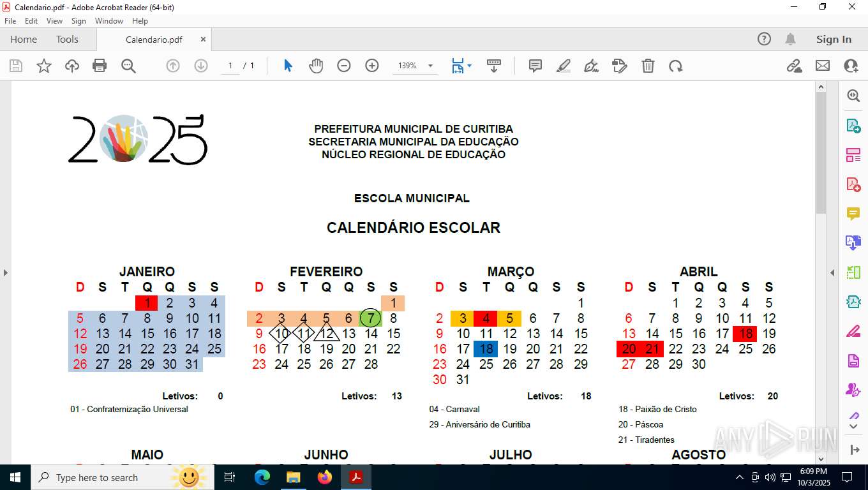Switch to the Home tab

pyautogui.click(x=24, y=39)
